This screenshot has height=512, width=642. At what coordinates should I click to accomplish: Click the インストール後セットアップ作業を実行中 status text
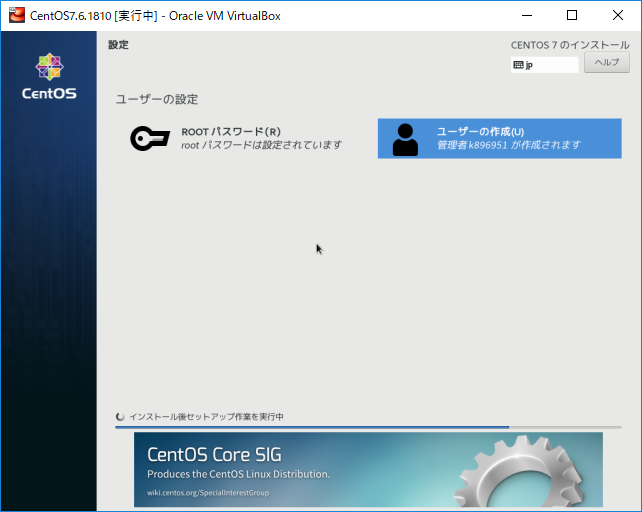[206, 417]
